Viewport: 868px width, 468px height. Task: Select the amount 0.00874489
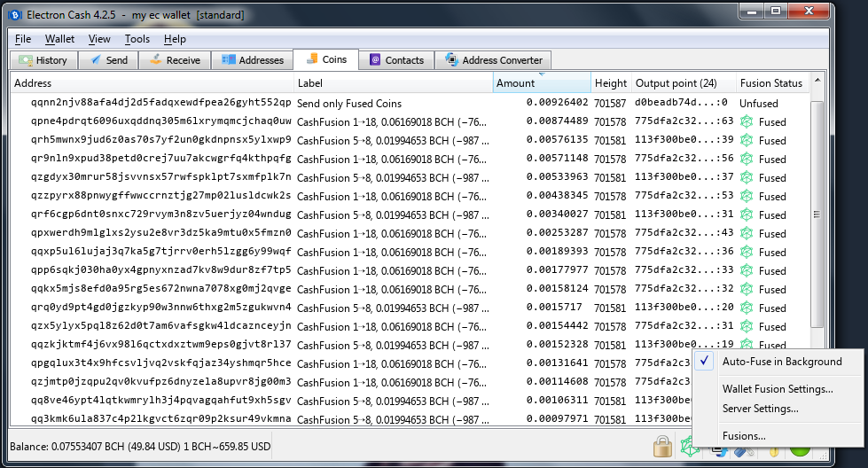pyautogui.click(x=557, y=121)
